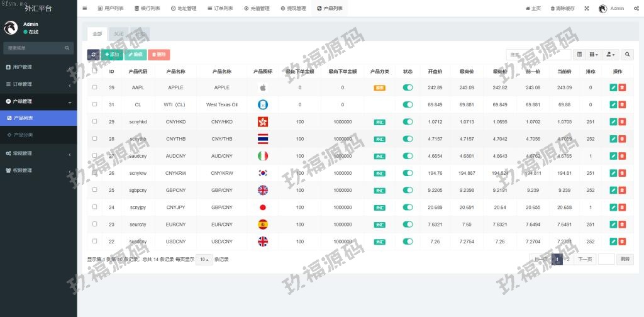
Task: Tick the select-all checkbox in table header
Action: point(95,71)
